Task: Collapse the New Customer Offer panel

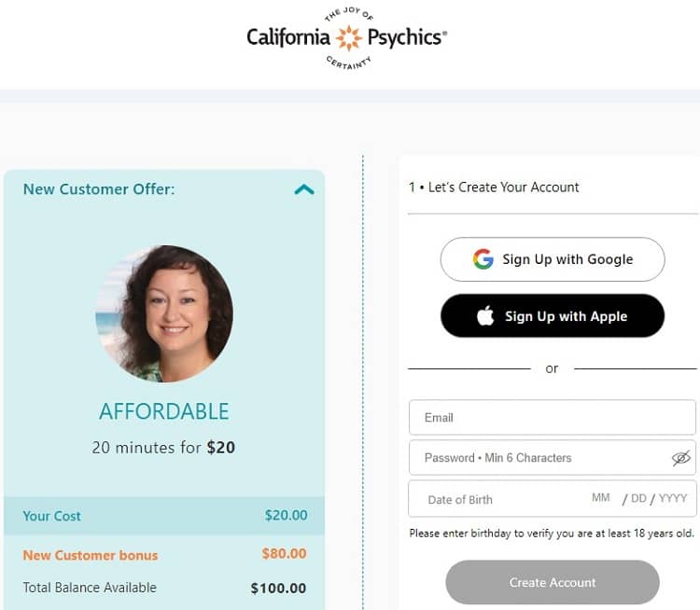Action: pos(304,189)
